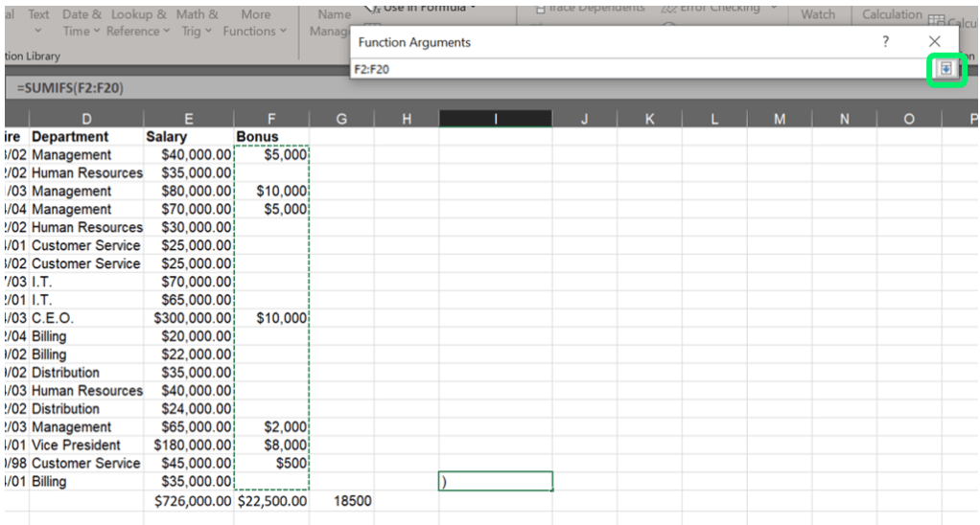Image resolution: width=980 pixels, height=525 pixels.
Task: Open the Date & Time functions dropdown
Action: (82, 23)
